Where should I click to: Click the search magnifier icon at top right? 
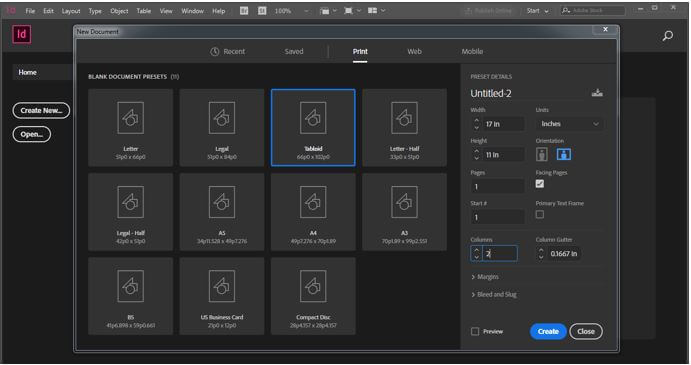[x=668, y=36]
